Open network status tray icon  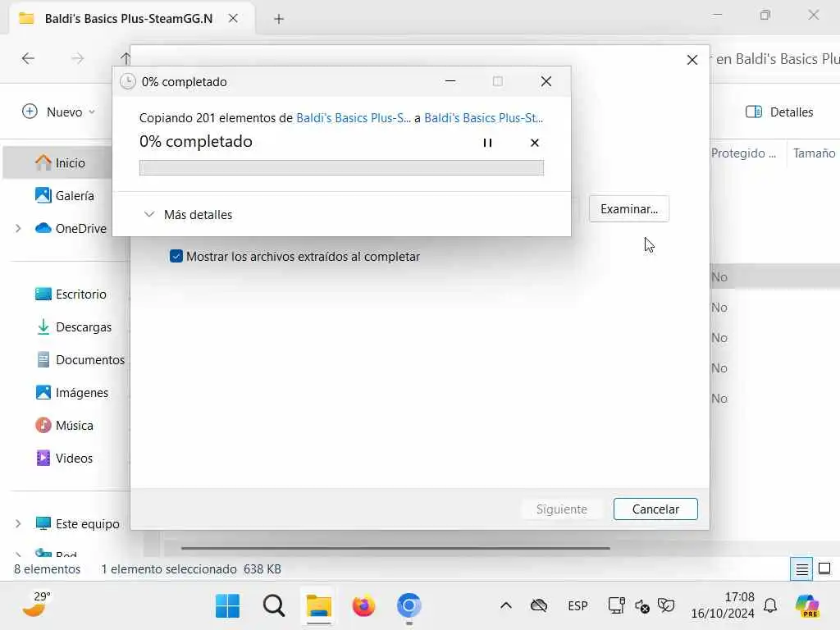(x=617, y=606)
